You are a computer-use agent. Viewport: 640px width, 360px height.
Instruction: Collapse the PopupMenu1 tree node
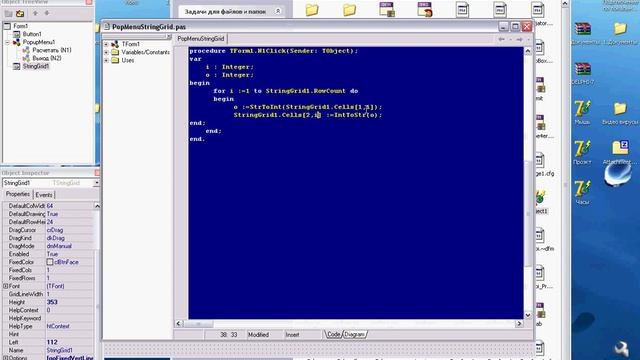(7, 42)
